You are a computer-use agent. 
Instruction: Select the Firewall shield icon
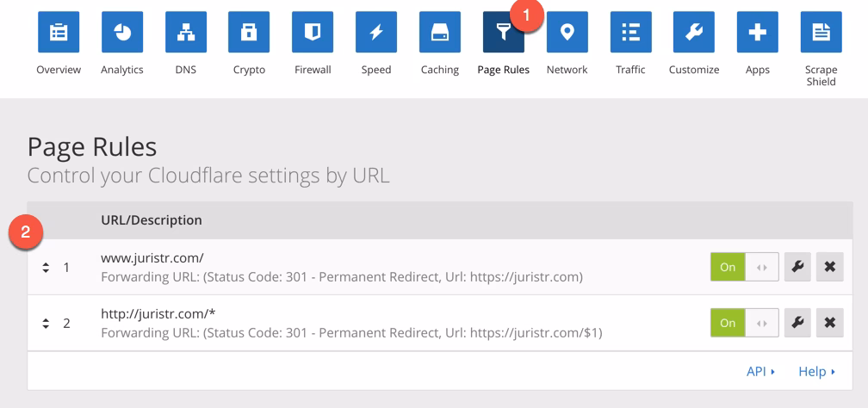point(313,33)
